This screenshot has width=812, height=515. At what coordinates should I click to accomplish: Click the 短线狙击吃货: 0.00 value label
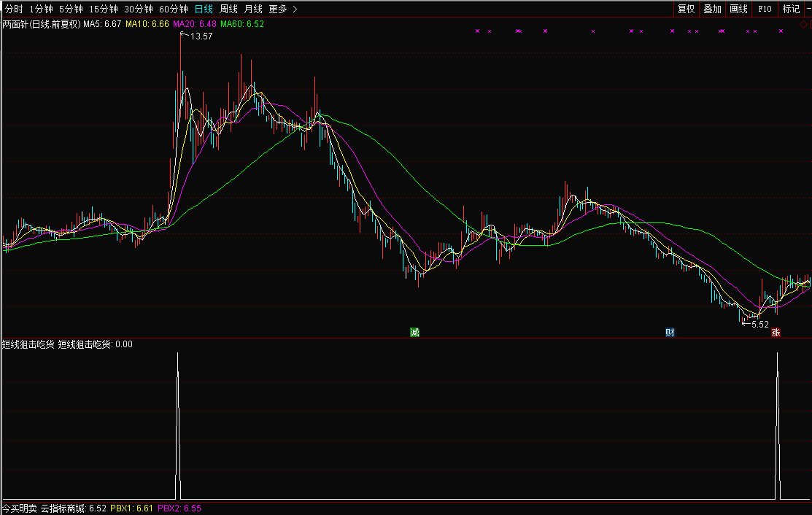96,344
